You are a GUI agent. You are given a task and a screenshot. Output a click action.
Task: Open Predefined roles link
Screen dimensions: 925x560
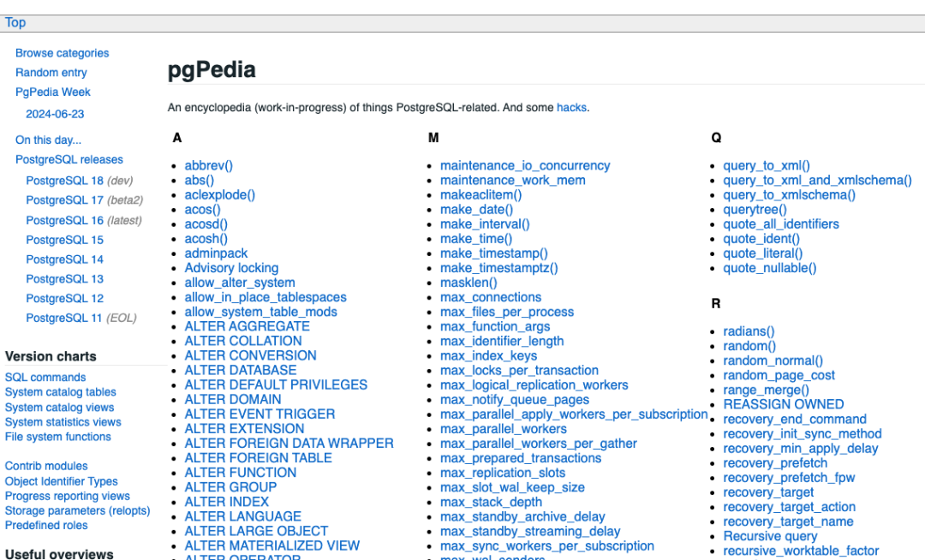coord(46,525)
